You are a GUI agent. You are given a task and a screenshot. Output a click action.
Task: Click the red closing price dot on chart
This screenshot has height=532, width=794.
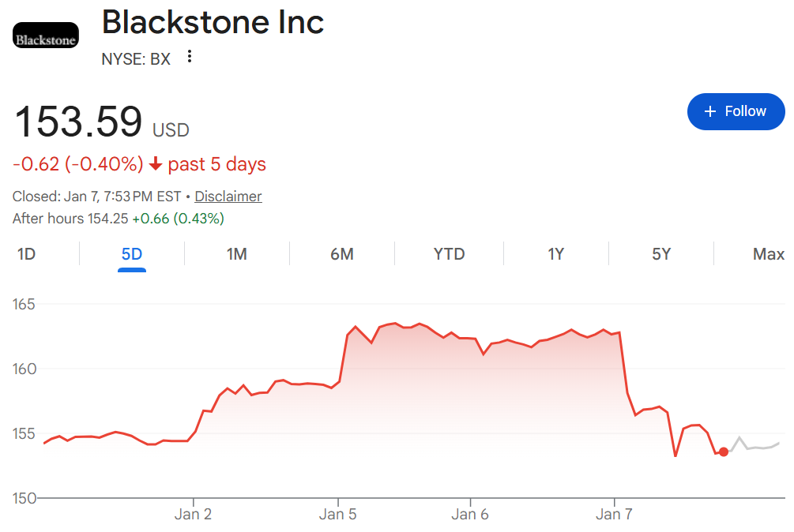(x=724, y=451)
